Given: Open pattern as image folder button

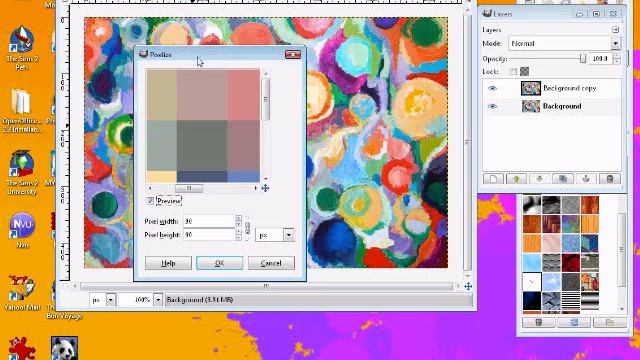Looking at the screenshot, I should [610, 322].
